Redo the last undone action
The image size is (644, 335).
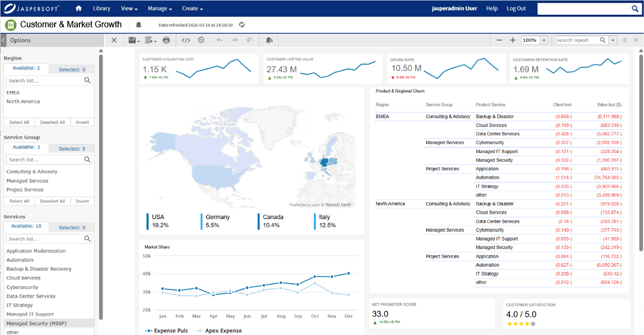click(x=234, y=40)
